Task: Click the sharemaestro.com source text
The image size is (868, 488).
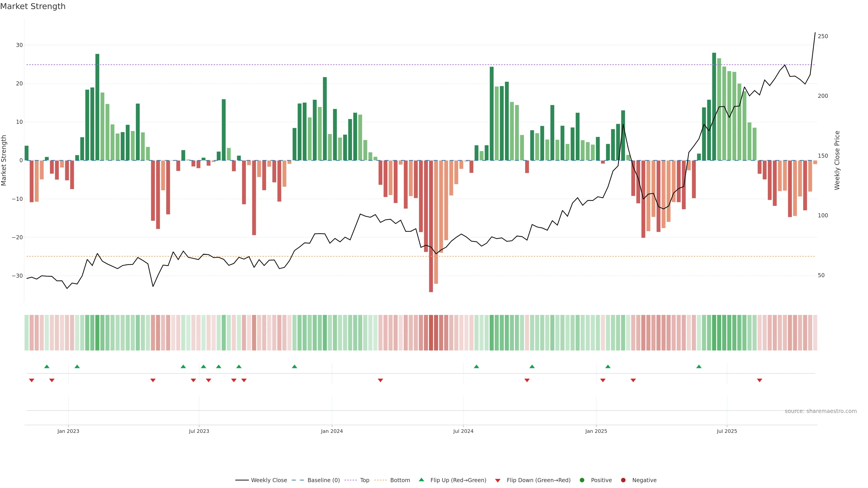Action: coord(821,411)
